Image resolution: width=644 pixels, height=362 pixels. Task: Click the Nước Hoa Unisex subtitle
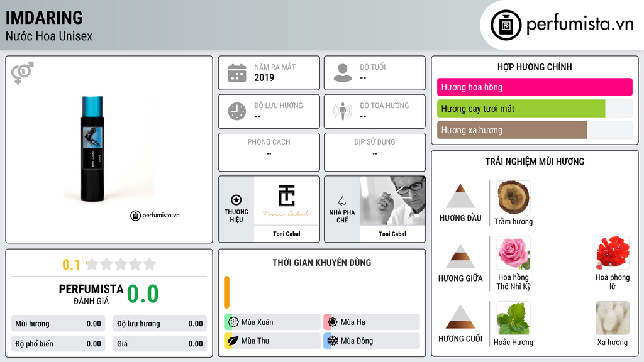49,36
